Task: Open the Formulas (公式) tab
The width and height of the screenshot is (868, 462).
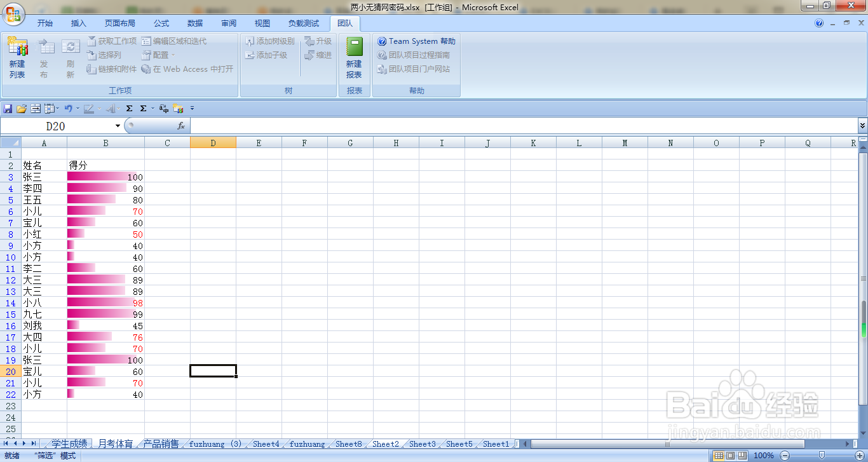Action: (161, 24)
